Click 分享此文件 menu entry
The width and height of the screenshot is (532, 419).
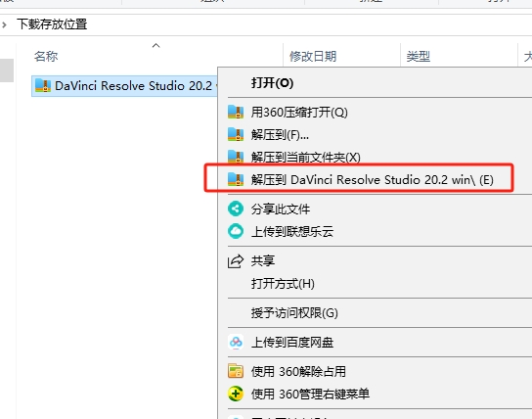point(281,209)
